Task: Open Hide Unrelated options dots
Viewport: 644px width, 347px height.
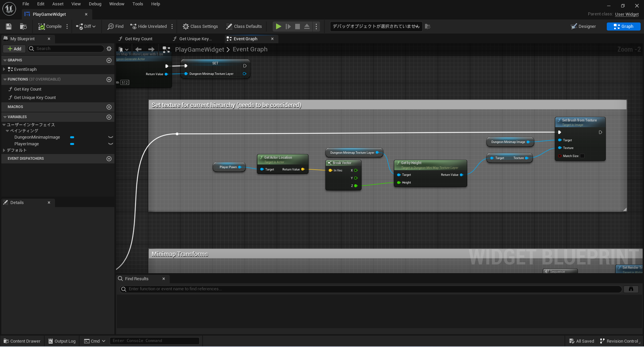Action: click(172, 27)
